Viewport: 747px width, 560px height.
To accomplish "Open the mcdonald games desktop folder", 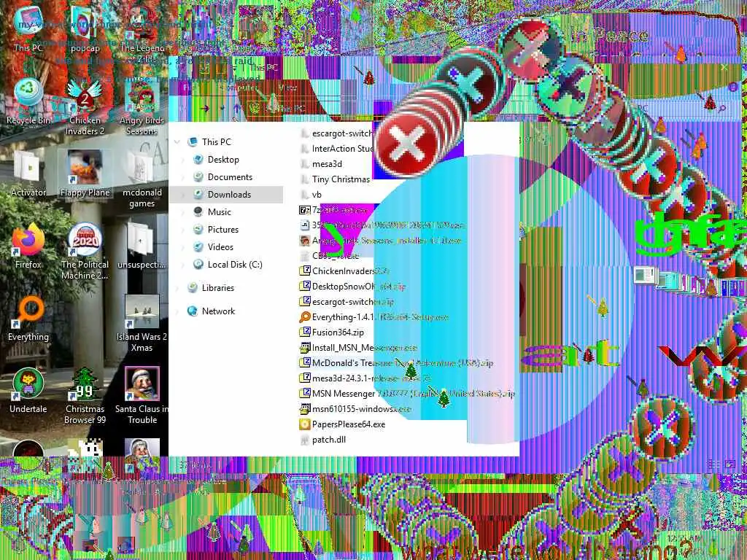I will click(142, 179).
